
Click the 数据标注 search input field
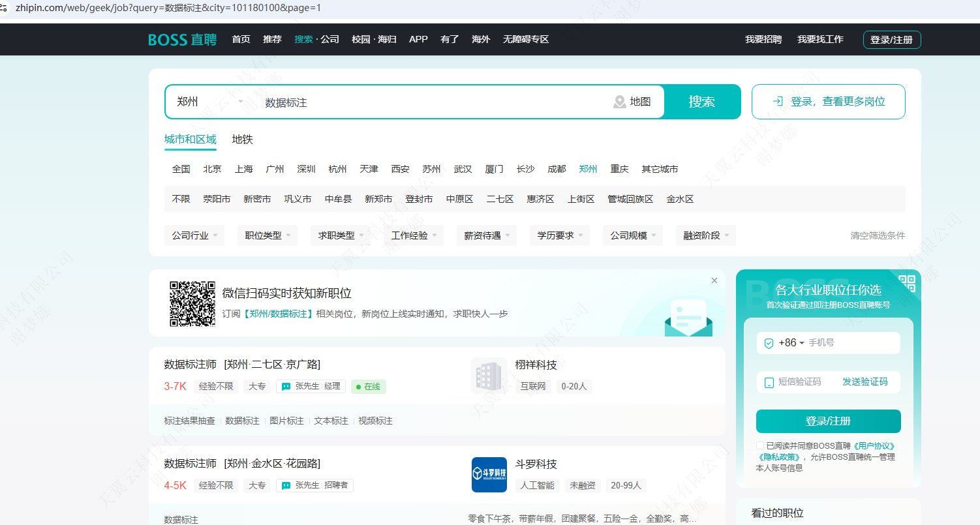431,102
